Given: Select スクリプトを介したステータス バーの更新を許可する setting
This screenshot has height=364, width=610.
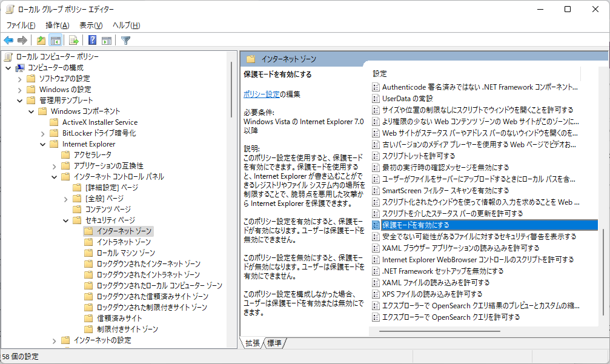Looking at the screenshot, I should (x=453, y=214).
